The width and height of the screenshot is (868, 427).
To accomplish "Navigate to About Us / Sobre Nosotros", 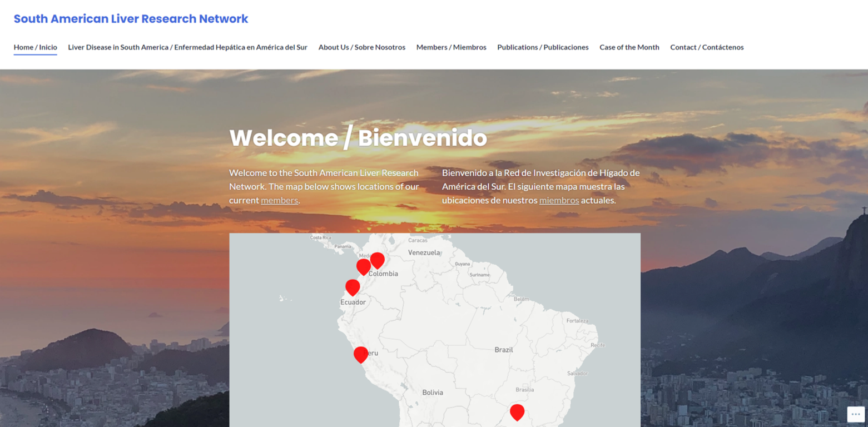I will [x=361, y=47].
